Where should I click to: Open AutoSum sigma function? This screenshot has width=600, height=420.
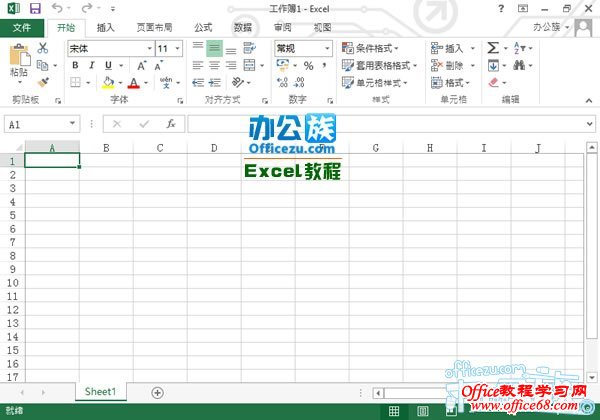493,48
